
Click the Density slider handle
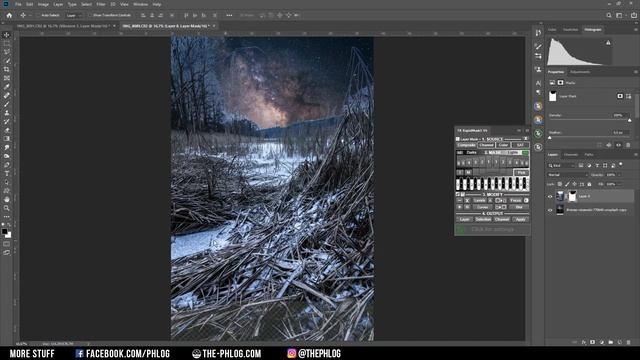[x=629, y=120]
